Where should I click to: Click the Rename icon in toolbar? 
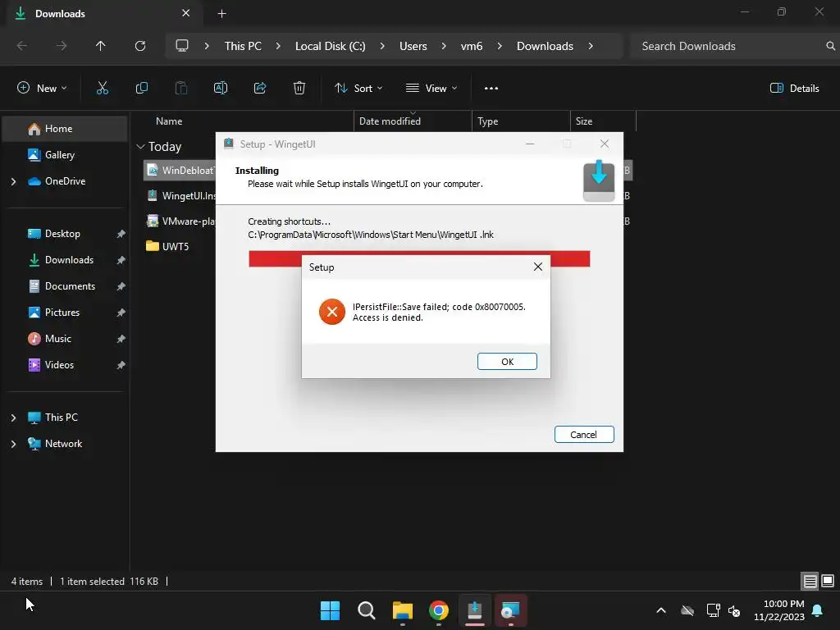pos(221,88)
